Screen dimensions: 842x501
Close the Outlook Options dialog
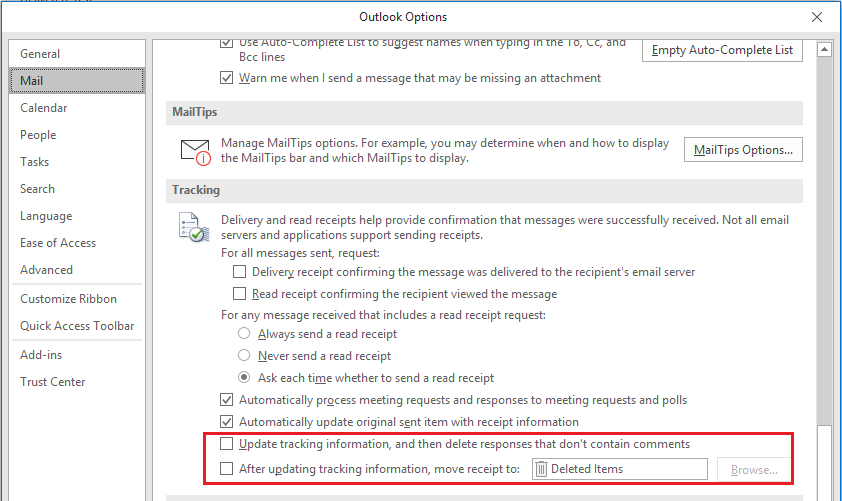click(x=817, y=17)
